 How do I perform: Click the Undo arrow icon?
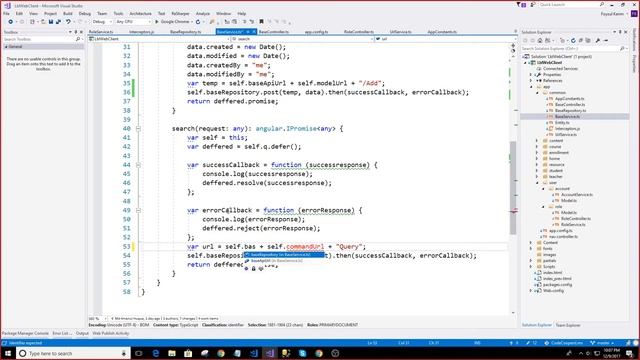[x=68, y=22]
